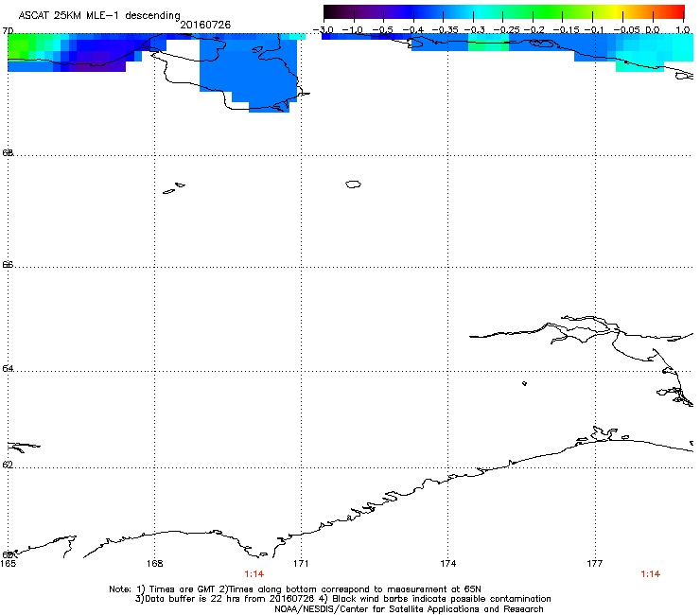Click the longitude label 171
700x615 pixels.
(x=301, y=564)
